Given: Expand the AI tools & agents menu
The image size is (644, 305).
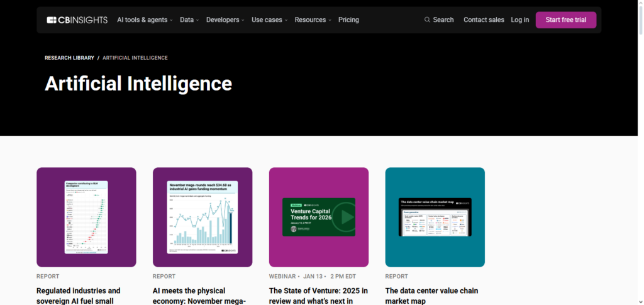Looking at the screenshot, I should click(x=145, y=19).
